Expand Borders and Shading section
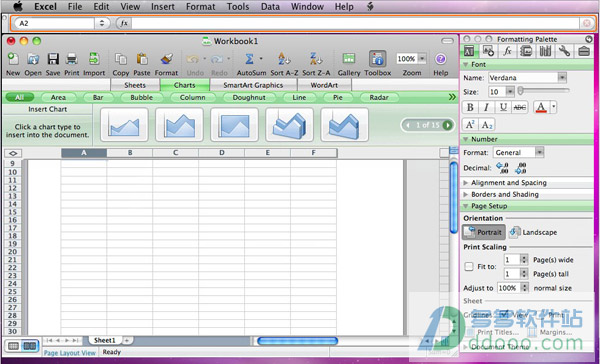This screenshot has width=600, height=364. coord(466,194)
